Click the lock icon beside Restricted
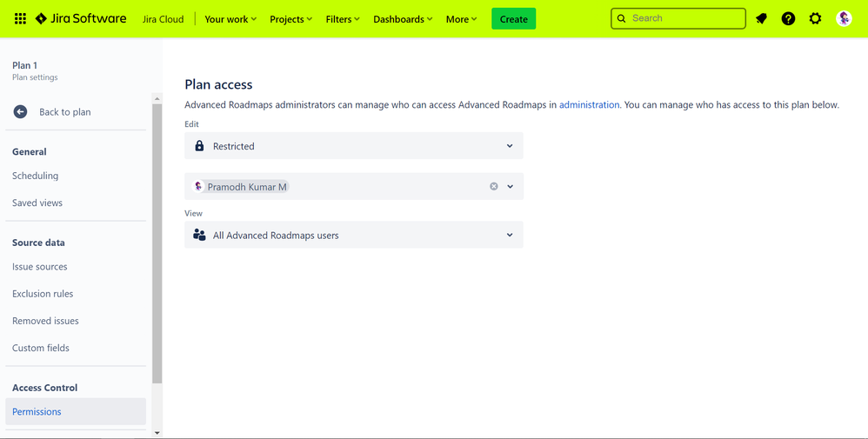This screenshot has width=868, height=439. [x=199, y=146]
